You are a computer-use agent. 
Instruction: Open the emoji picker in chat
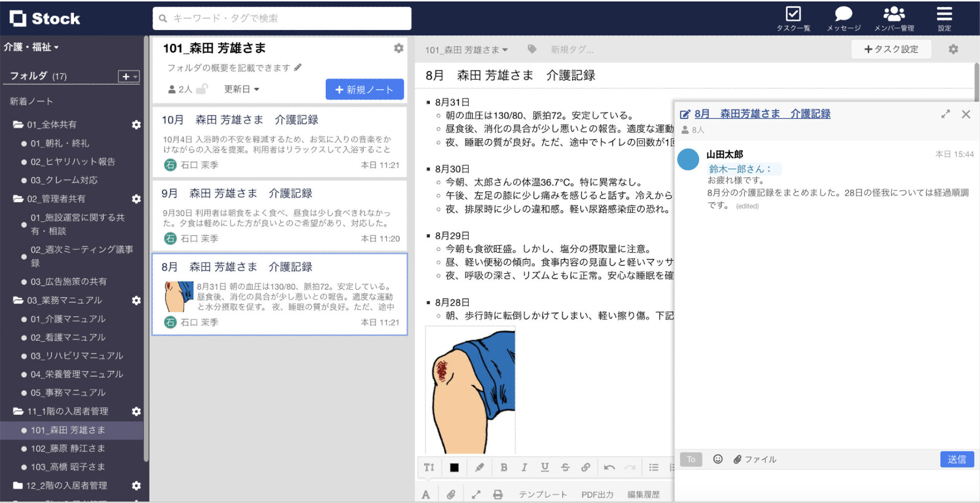pyautogui.click(x=718, y=459)
